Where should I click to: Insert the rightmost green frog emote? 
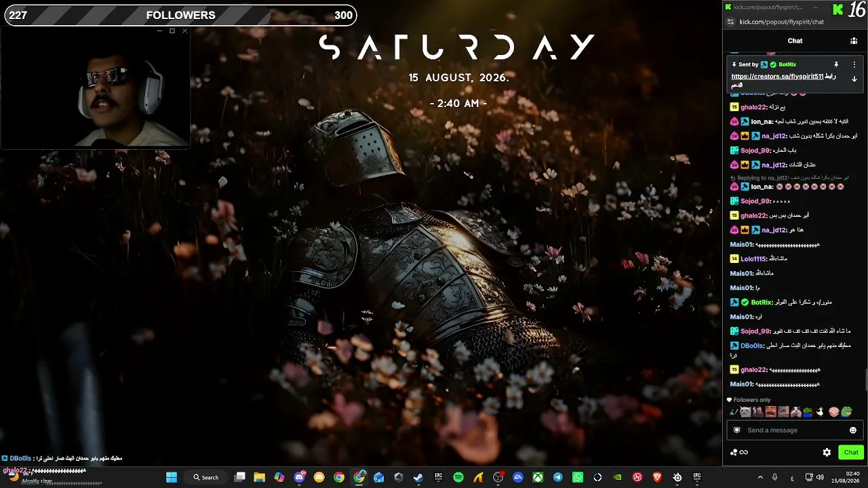[x=846, y=411]
